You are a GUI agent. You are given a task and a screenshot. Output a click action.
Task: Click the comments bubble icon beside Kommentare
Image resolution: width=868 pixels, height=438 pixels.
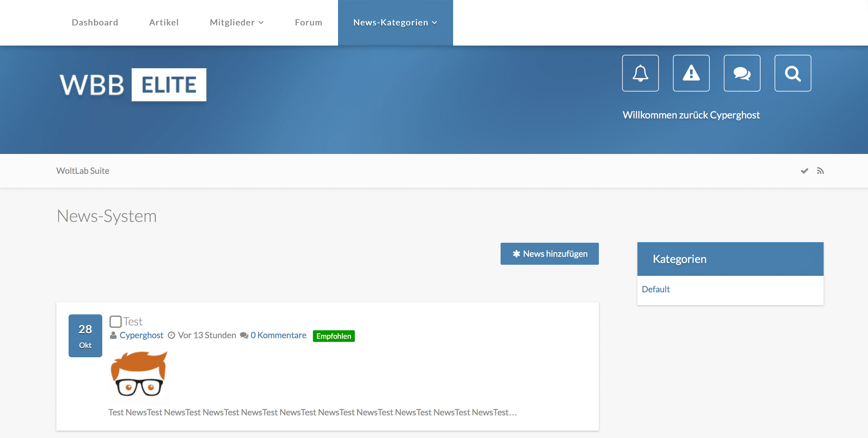pyautogui.click(x=244, y=335)
